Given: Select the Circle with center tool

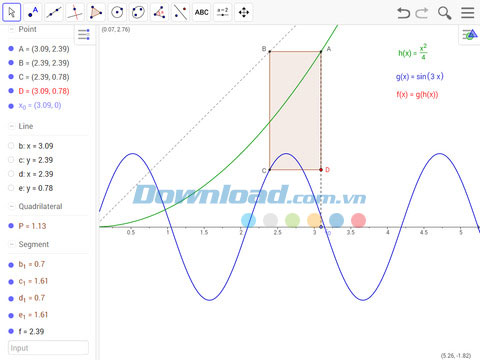Looking at the screenshot, I should 117,12.
